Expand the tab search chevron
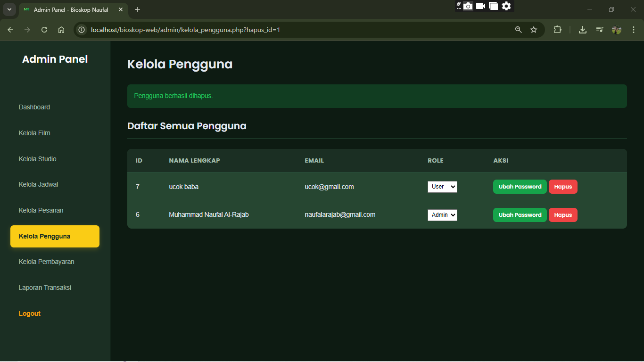Image resolution: width=644 pixels, height=362 pixels. pos(9,9)
